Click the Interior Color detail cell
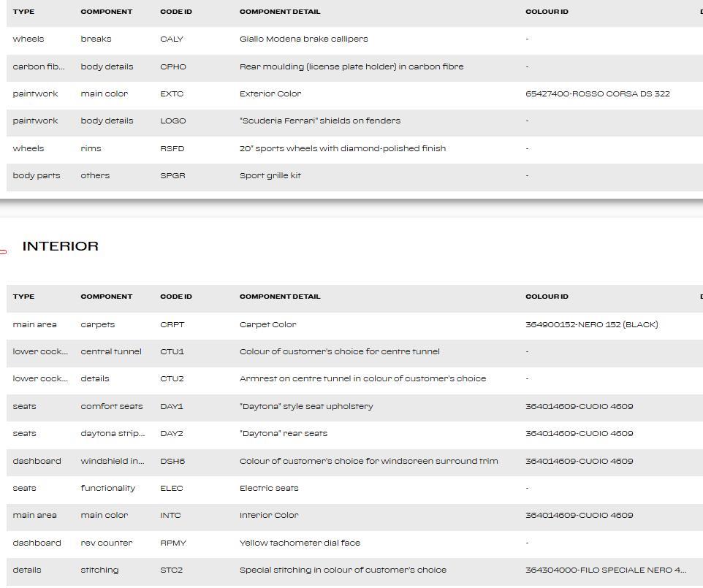The width and height of the screenshot is (703, 588). click(x=269, y=515)
